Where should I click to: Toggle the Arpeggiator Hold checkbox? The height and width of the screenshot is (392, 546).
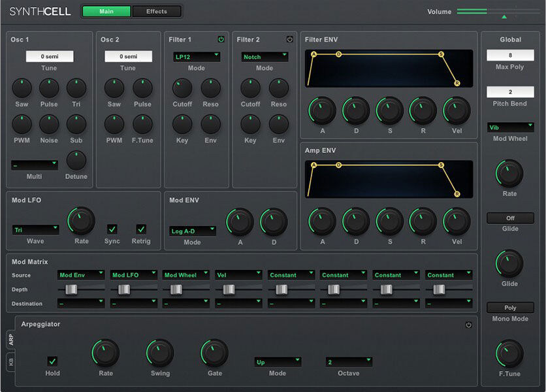pos(52,361)
